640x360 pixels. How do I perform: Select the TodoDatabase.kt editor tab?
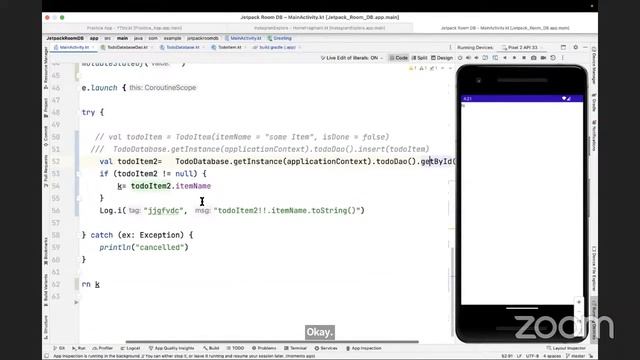[182, 47]
